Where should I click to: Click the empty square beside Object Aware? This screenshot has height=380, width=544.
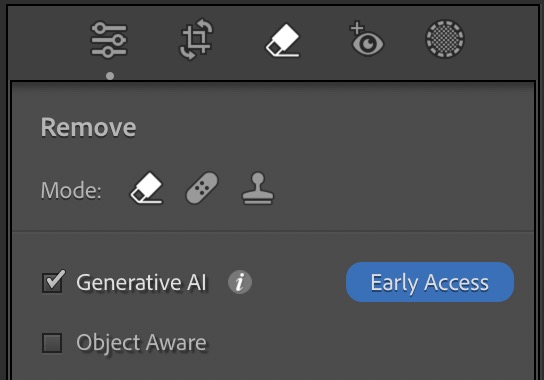click(52, 343)
